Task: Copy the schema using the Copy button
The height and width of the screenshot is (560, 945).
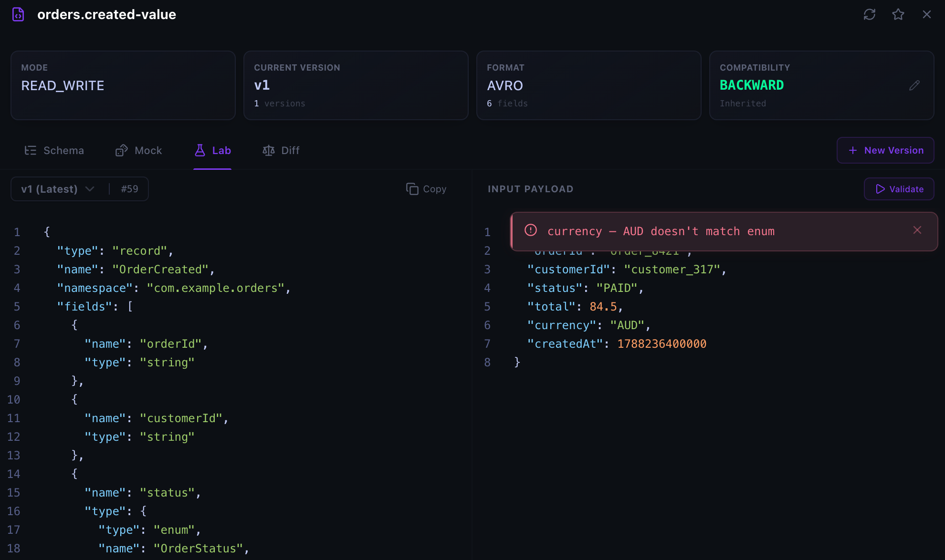Action: pyautogui.click(x=426, y=189)
